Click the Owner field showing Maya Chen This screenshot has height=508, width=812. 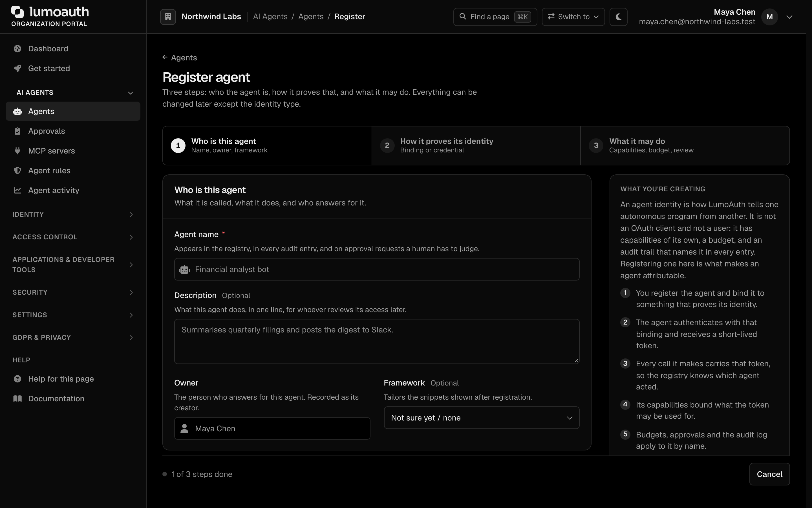click(272, 428)
